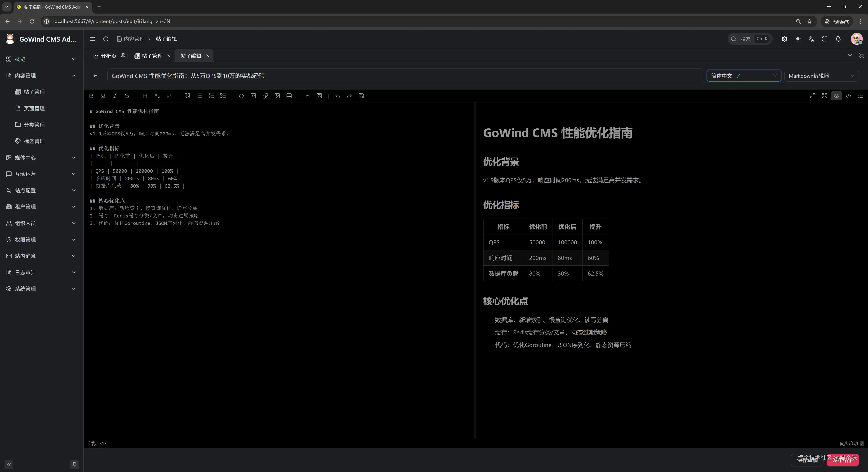Switch theme with the sun icon

tap(797, 39)
